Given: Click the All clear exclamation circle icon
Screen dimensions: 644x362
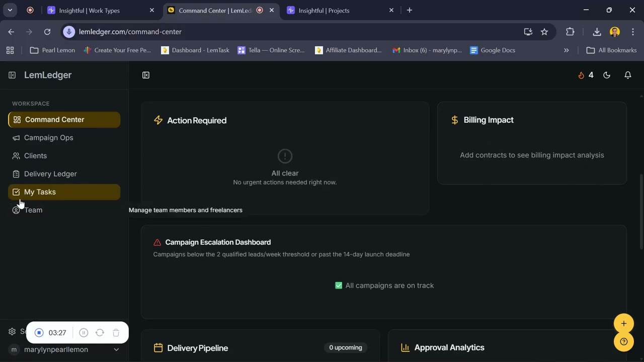Looking at the screenshot, I should pyautogui.click(x=285, y=156).
